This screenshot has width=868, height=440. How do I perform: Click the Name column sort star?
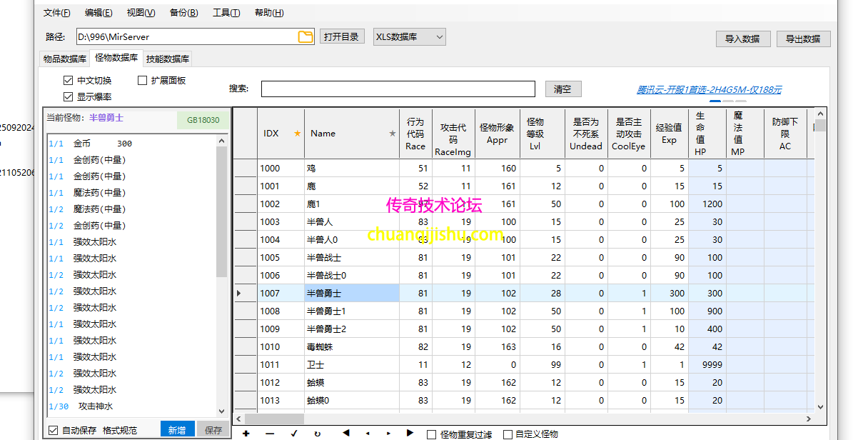pos(392,133)
